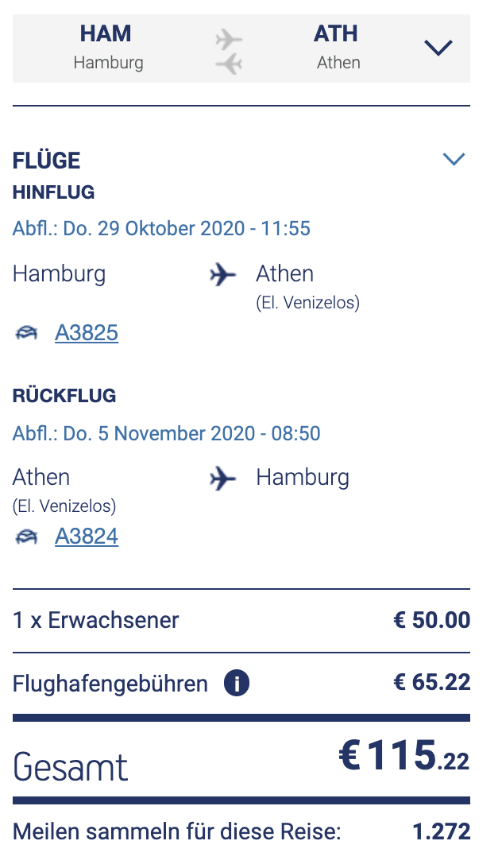Click the 1 x Erwachsener fare row
This screenshot has width=502, height=868.
pos(96,620)
